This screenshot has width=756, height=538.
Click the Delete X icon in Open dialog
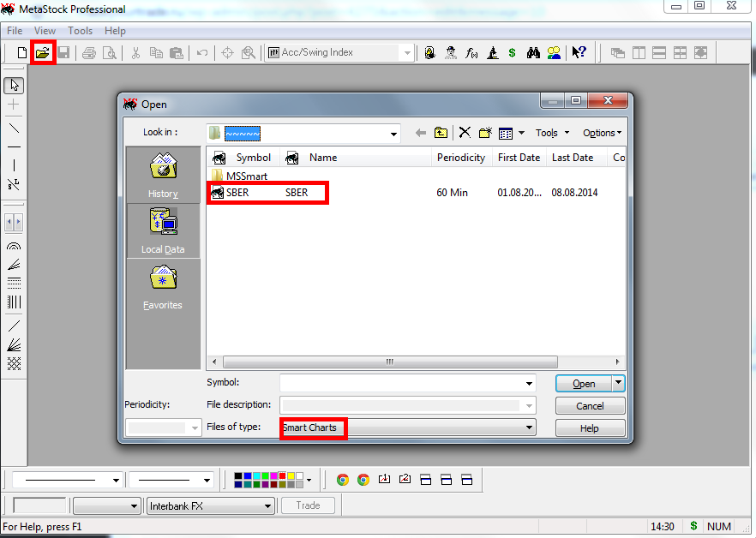pyautogui.click(x=465, y=133)
